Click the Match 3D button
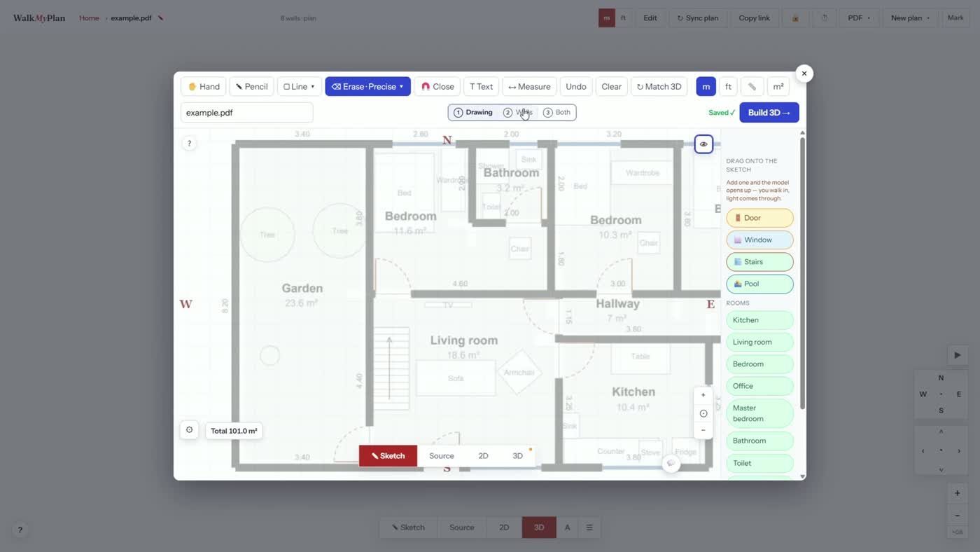This screenshot has width=980, height=552. tap(659, 86)
